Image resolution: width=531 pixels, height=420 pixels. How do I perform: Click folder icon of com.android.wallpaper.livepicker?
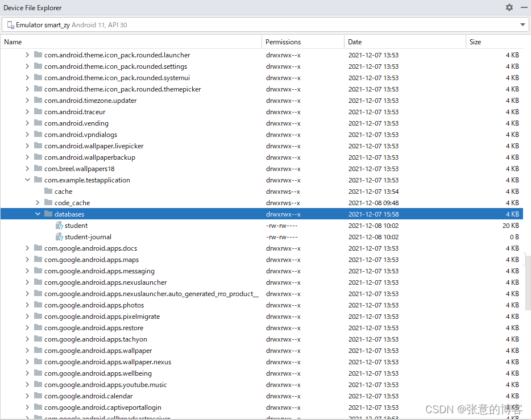coord(38,145)
